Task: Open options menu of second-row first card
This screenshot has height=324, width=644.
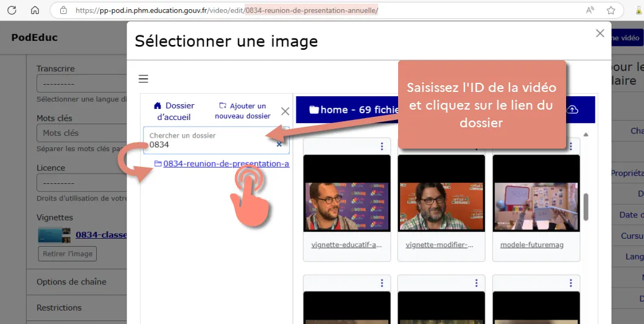Action: [382, 283]
